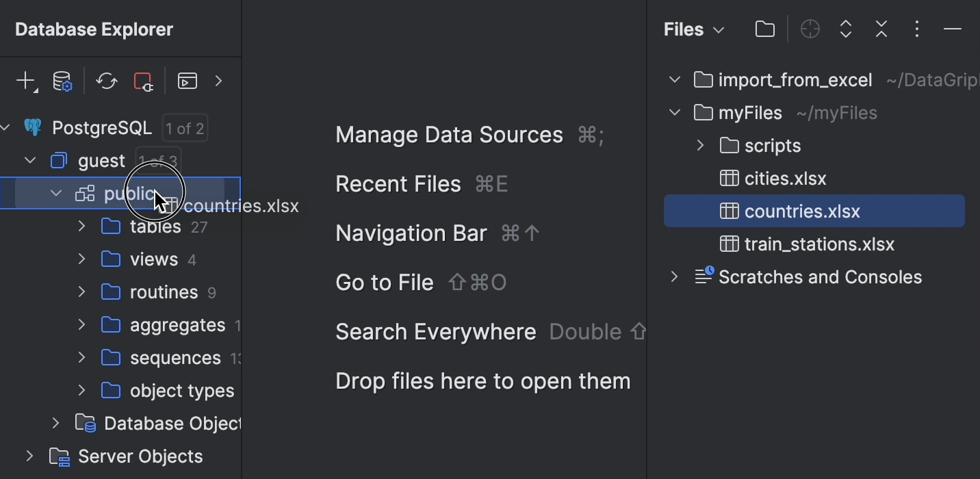
Task: Expand all nodes in the Files panel
Action: click(845, 29)
